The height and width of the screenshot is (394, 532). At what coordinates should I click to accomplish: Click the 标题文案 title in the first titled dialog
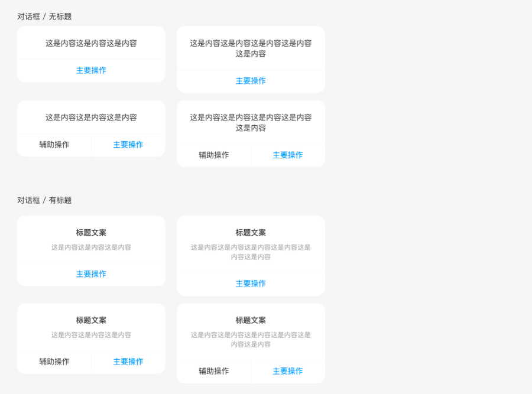[90, 233]
